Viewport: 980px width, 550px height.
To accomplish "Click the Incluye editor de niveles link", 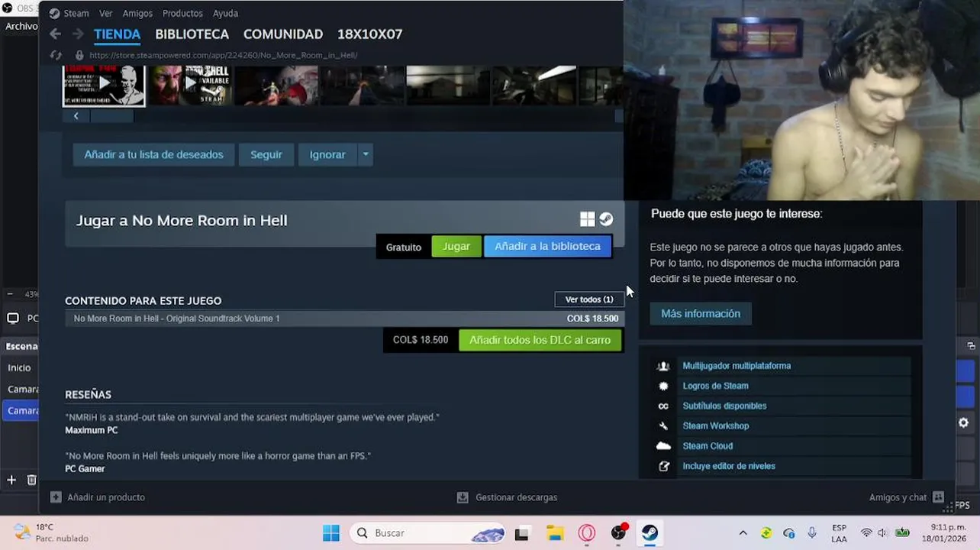I will pos(729,466).
